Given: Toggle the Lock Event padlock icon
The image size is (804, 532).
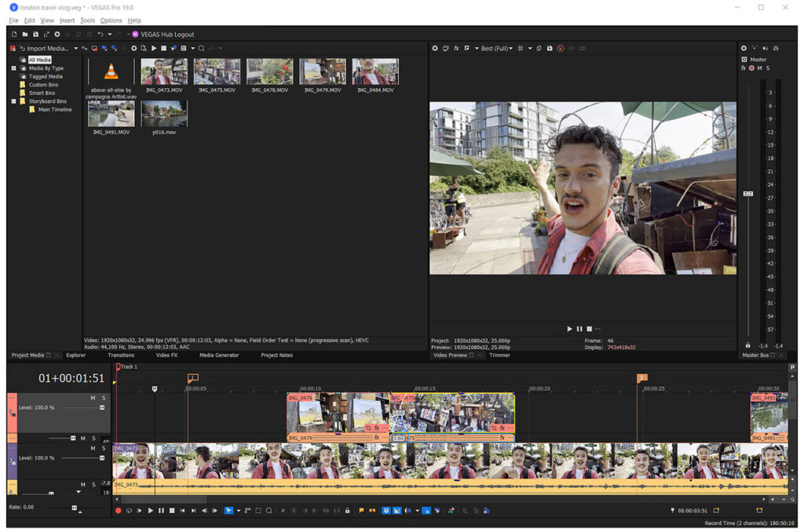Looking at the screenshot, I should (x=348, y=511).
